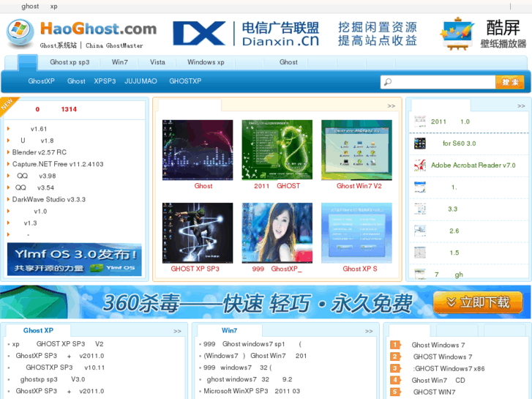Open the QQ v3.54 entry

34,187
